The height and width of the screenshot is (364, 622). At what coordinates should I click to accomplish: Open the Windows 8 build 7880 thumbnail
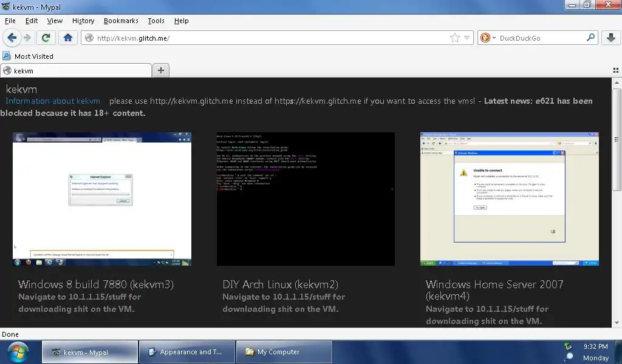pos(102,199)
